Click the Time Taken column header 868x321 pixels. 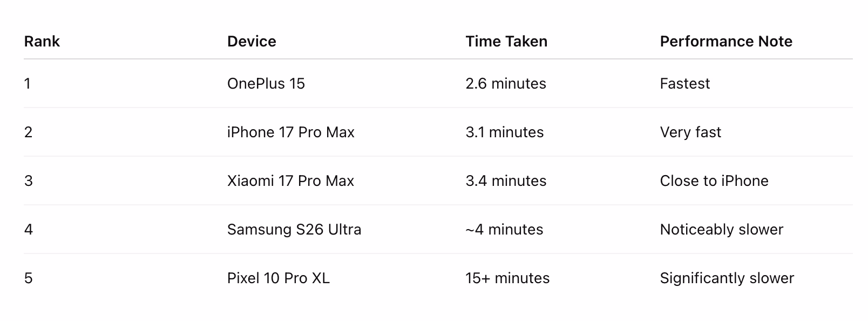pos(506,42)
